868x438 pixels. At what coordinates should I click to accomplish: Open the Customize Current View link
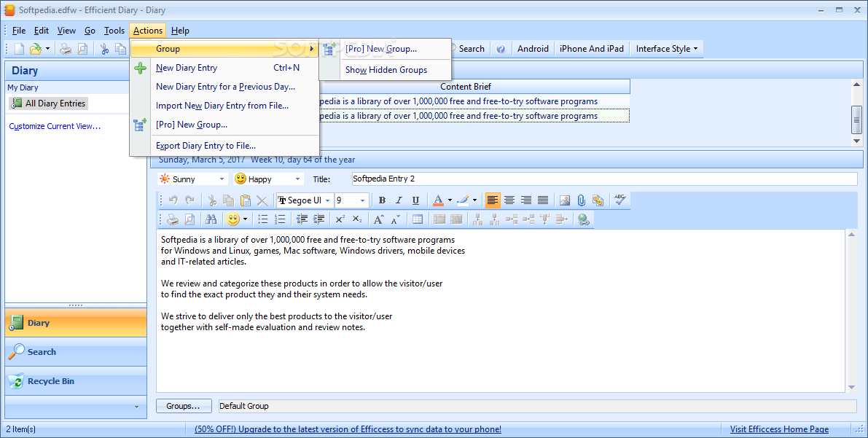55,126
